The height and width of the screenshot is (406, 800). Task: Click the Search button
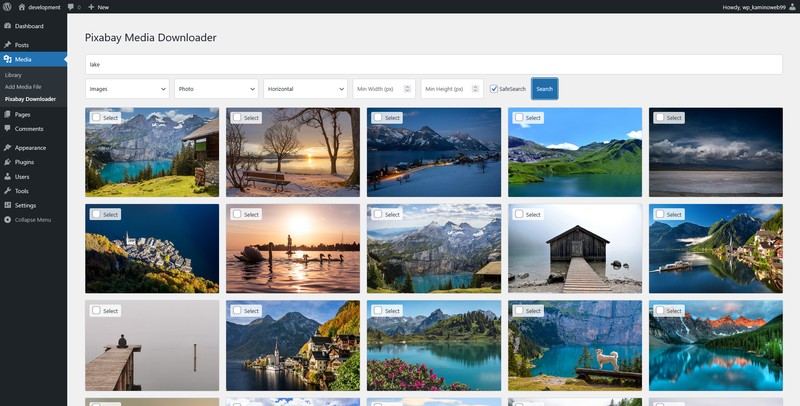pos(544,89)
